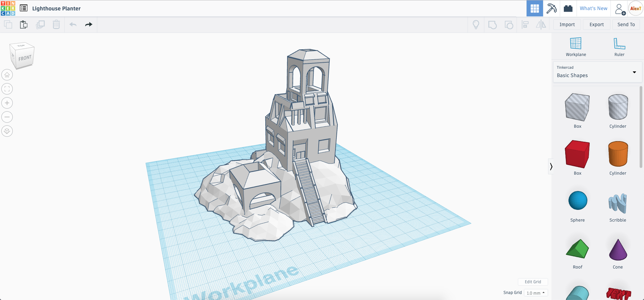Invite a collaborator with person icon
The height and width of the screenshot is (300, 644).
[620, 9]
